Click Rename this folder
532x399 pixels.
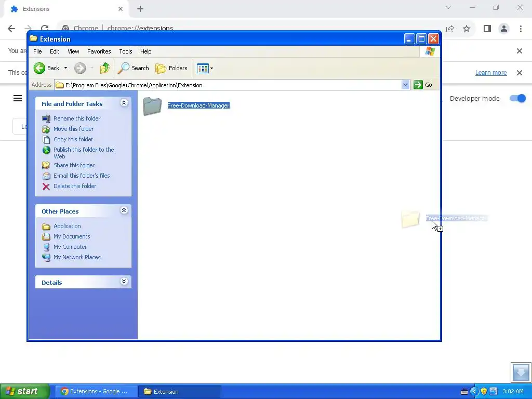point(77,118)
